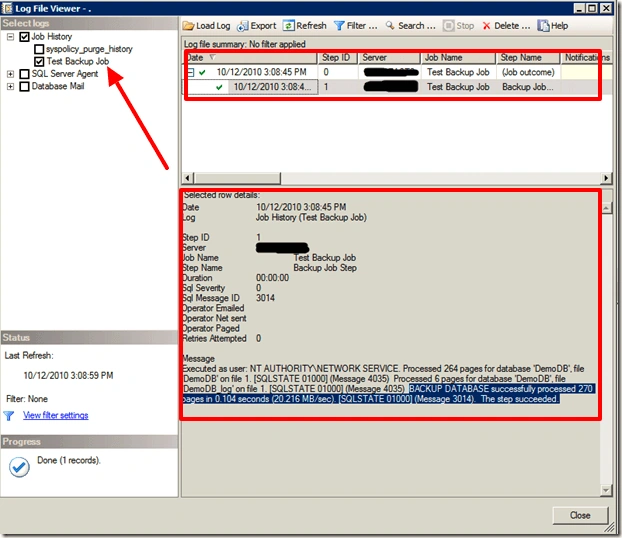This screenshot has width=622, height=538.
Task: Click the Done (1 records) progress text
Action: pos(69,460)
